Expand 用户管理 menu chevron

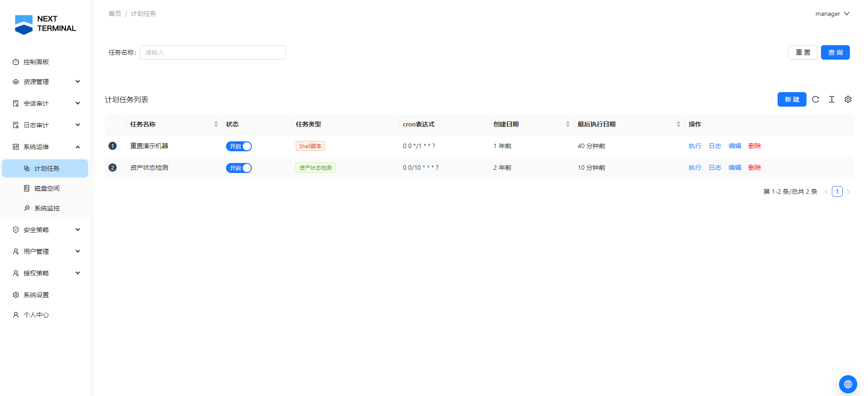pos(78,252)
